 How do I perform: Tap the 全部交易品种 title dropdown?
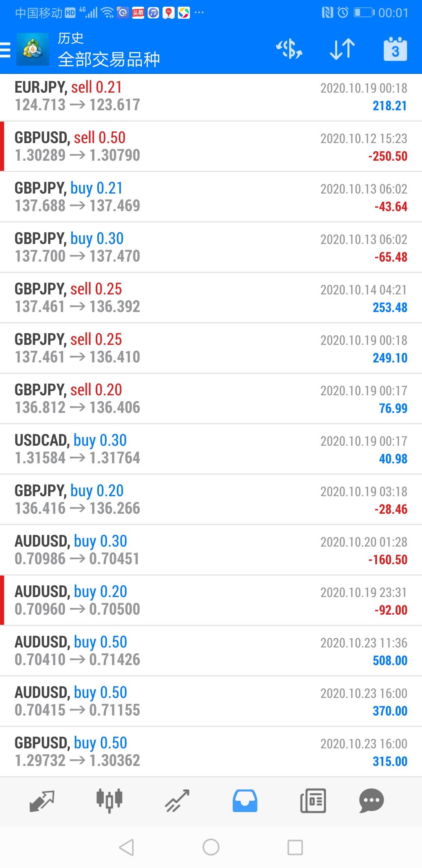click(109, 59)
